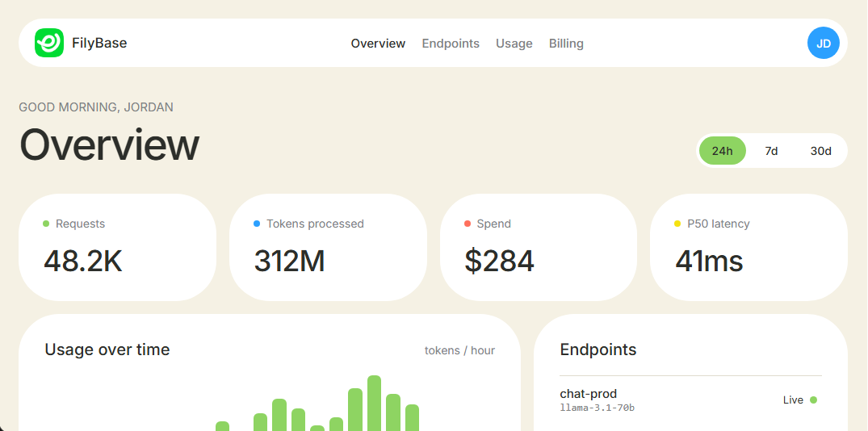The width and height of the screenshot is (868, 431).
Task: Click the green FilyBase logo icon
Action: click(x=49, y=43)
